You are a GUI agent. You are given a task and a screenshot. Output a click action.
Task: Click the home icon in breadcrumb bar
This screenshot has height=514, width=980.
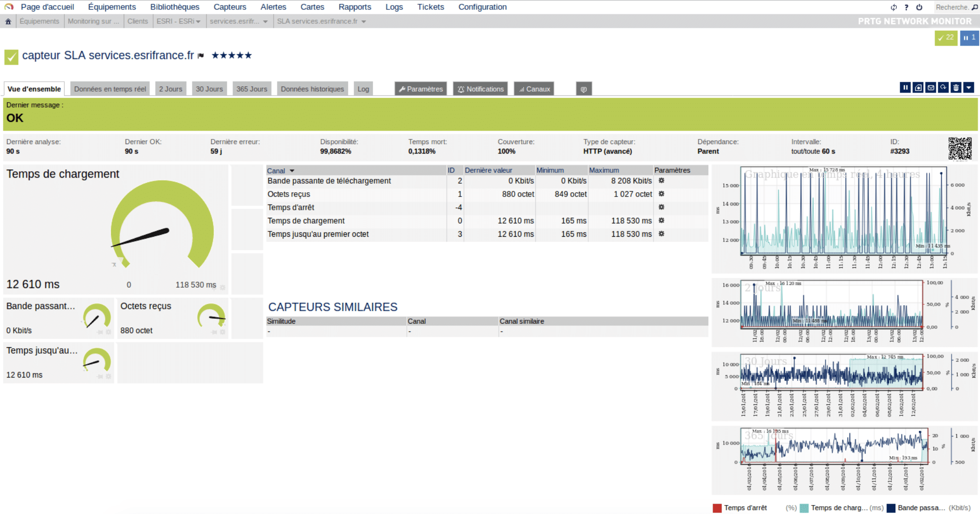pyautogui.click(x=8, y=21)
